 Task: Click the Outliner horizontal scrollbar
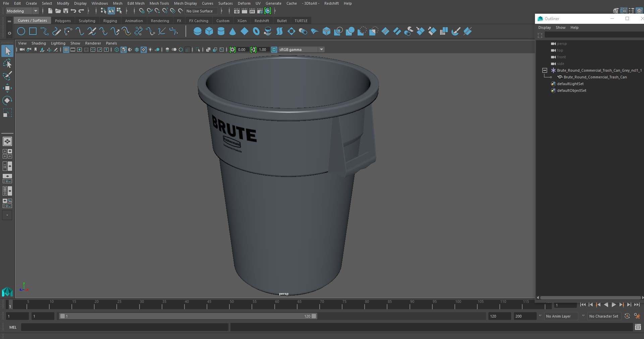point(590,297)
